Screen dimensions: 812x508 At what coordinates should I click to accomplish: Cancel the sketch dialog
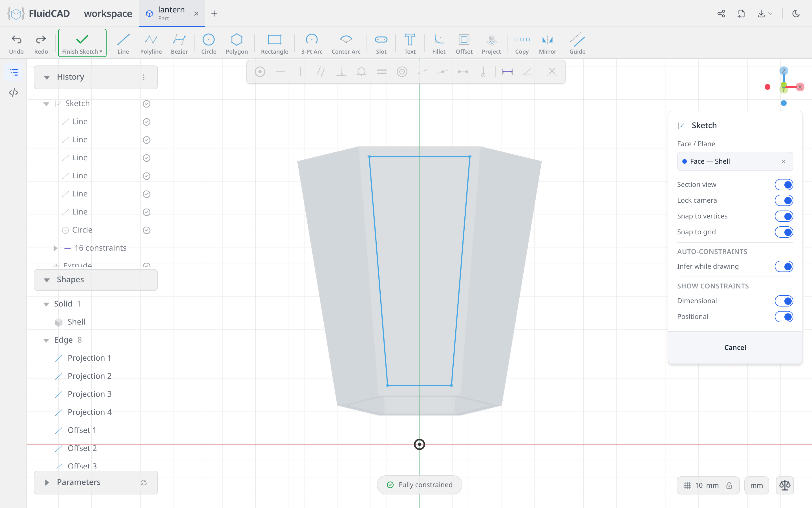click(735, 347)
